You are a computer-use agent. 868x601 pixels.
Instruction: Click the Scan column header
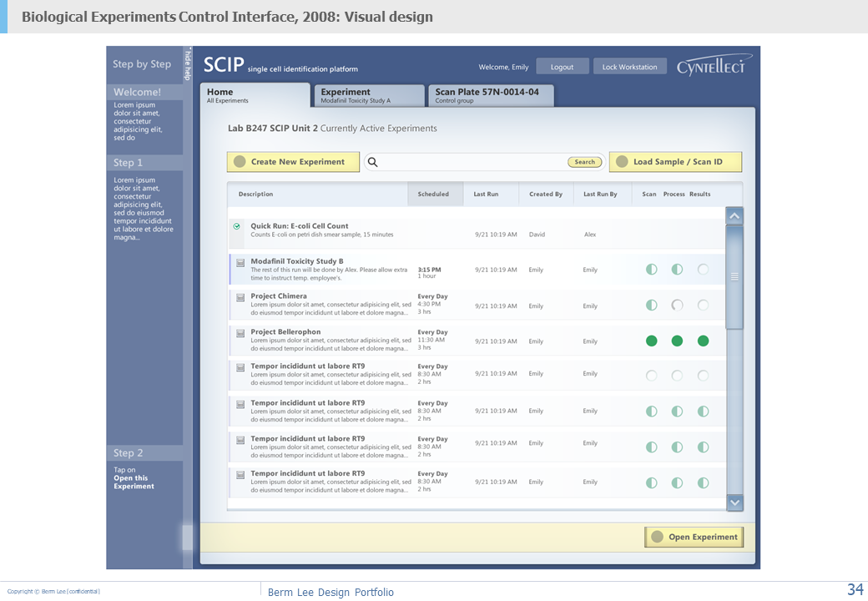[649, 194]
